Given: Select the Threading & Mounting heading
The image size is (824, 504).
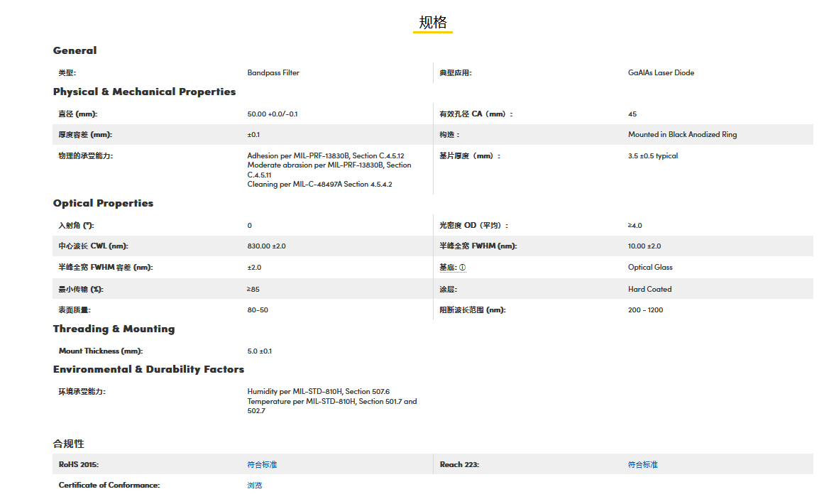Looking at the screenshot, I should coord(114,329).
